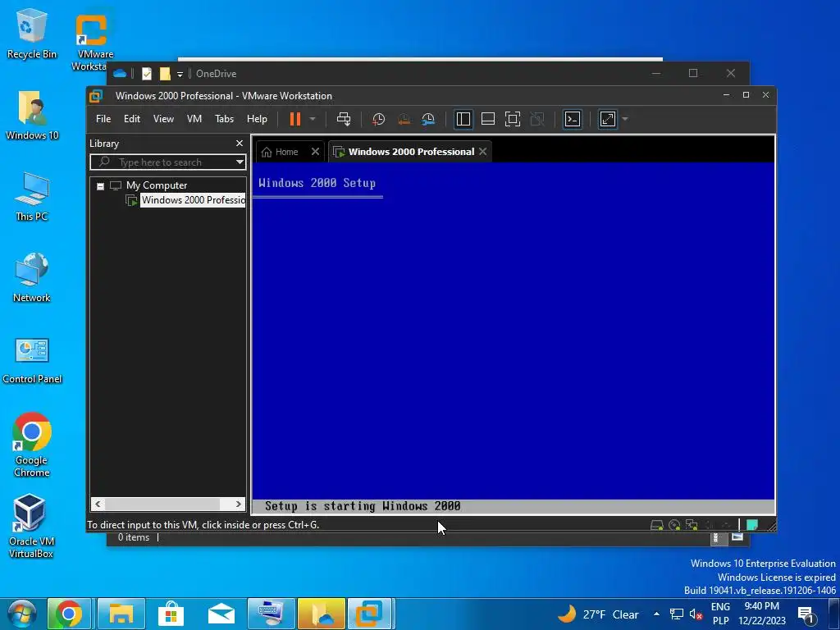The image size is (840, 630).
Task: Open the power options dropdown beside pause
Action: pyautogui.click(x=313, y=119)
